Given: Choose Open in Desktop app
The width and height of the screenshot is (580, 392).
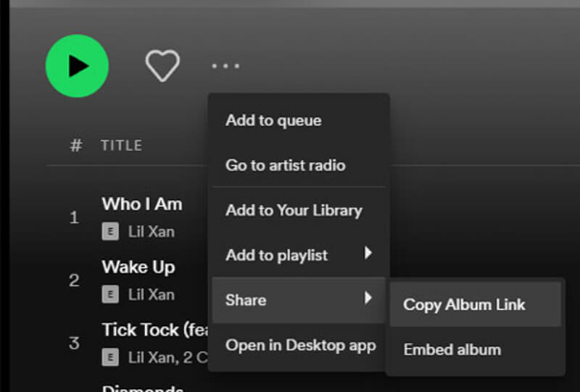Looking at the screenshot, I should point(300,345).
